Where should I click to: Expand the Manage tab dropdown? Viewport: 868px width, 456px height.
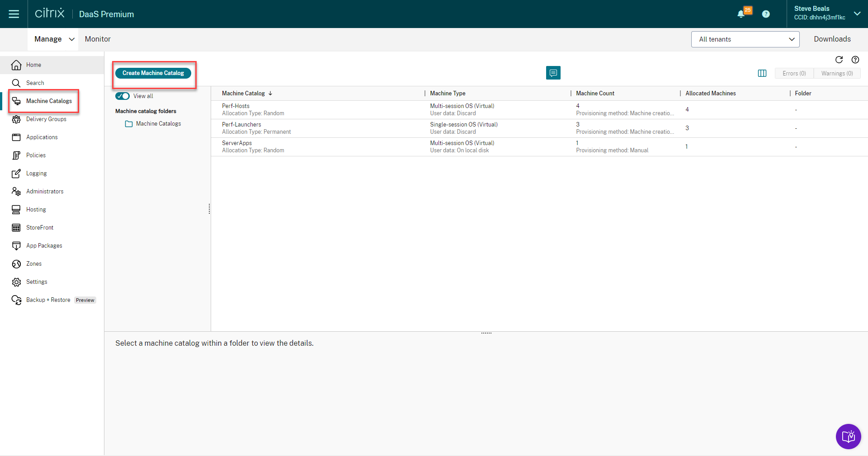71,39
